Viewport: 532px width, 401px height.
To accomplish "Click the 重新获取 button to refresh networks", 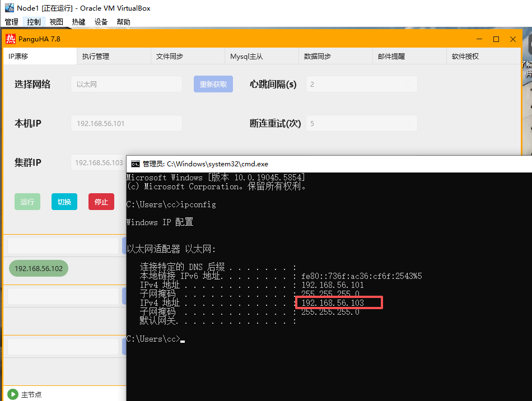I will click(x=213, y=83).
